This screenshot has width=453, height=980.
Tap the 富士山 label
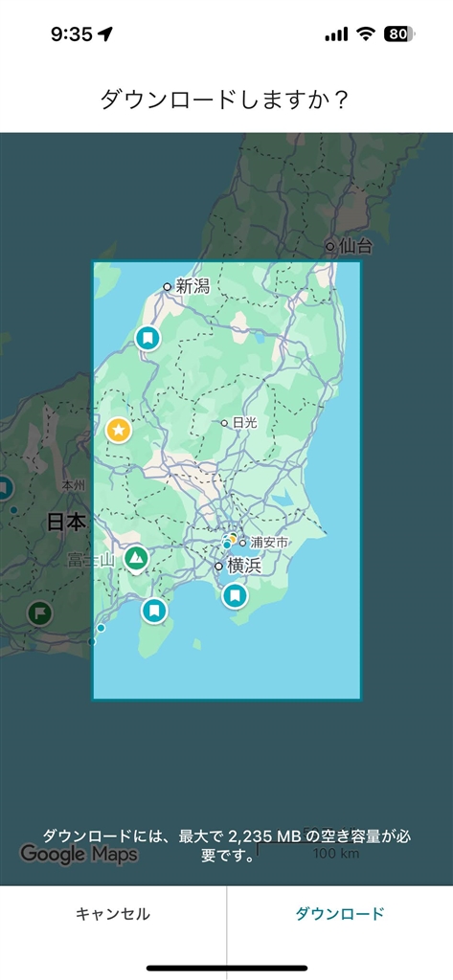click(91, 560)
